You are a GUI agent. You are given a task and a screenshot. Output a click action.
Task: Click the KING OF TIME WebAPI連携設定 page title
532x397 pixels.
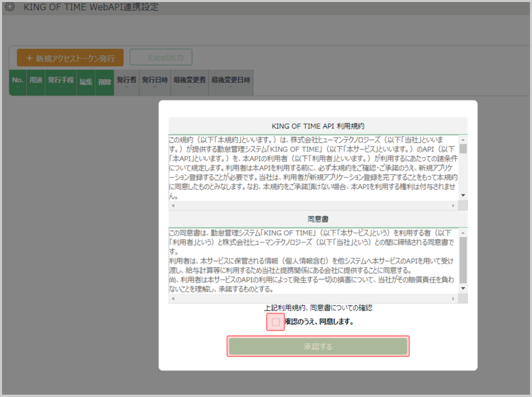pyautogui.click(x=91, y=7)
